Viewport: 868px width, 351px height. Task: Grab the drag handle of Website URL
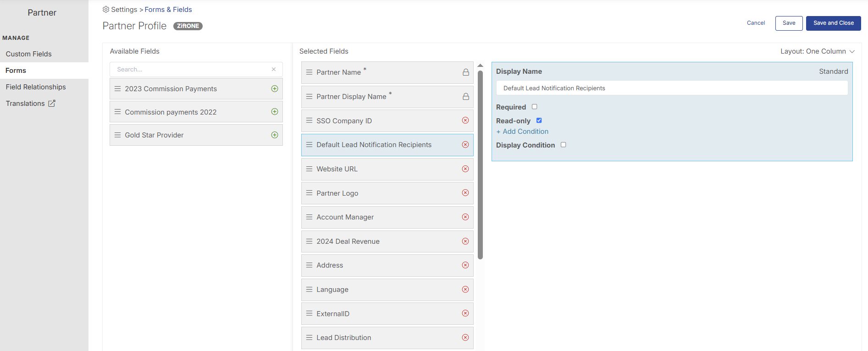point(310,169)
